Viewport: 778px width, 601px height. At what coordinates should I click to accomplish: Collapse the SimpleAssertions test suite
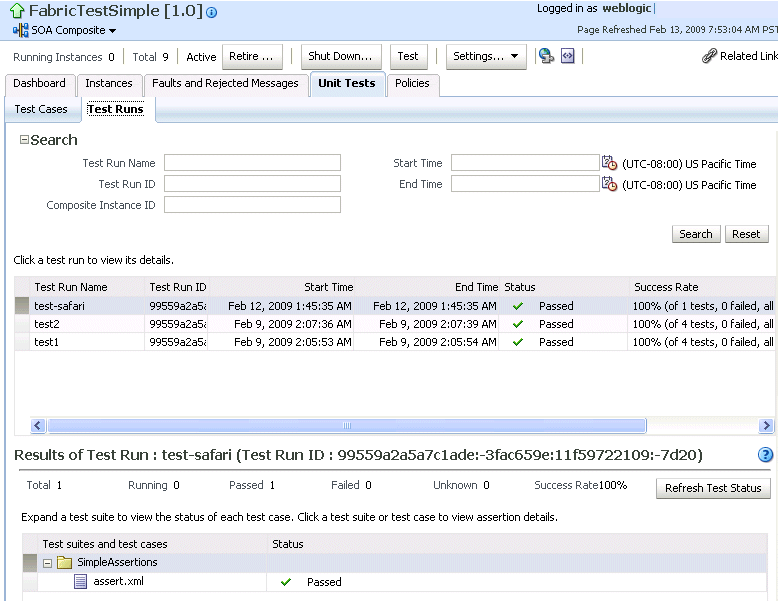click(47, 563)
